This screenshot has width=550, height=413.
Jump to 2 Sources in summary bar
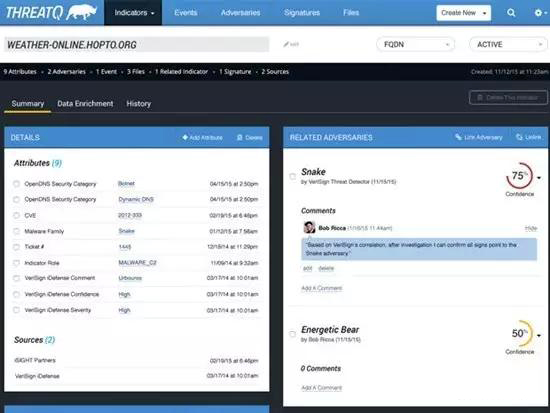pos(275,72)
